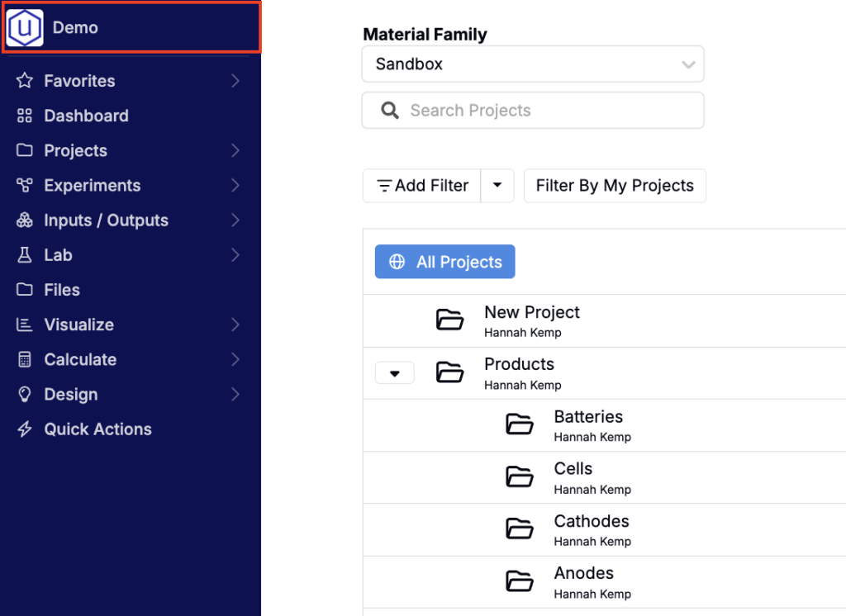Open the Material Family Sandbox dropdown
Screen dimensions: 846x616
click(x=533, y=64)
